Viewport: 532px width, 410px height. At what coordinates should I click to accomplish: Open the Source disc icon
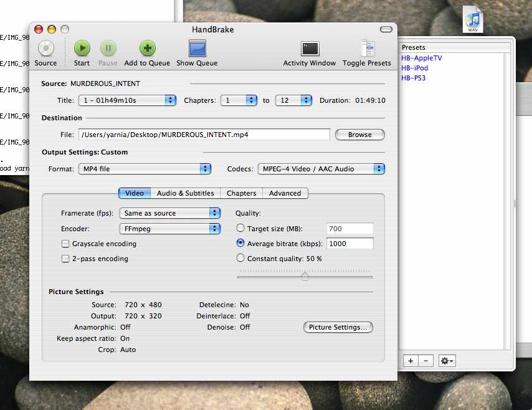click(46, 49)
